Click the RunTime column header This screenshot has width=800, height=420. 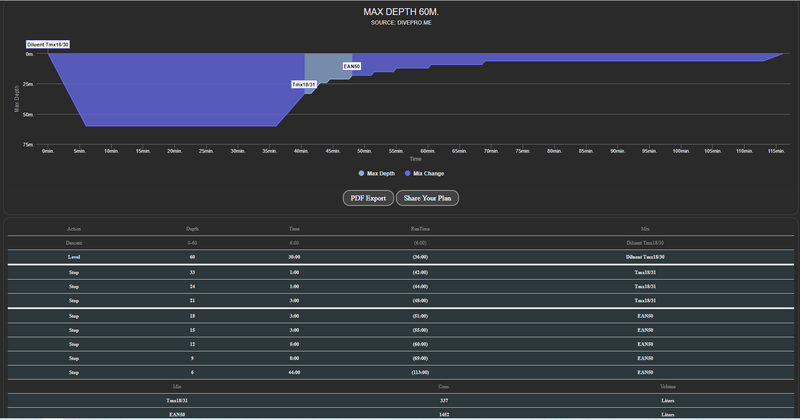pyautogui.click(x=420, y=228)
